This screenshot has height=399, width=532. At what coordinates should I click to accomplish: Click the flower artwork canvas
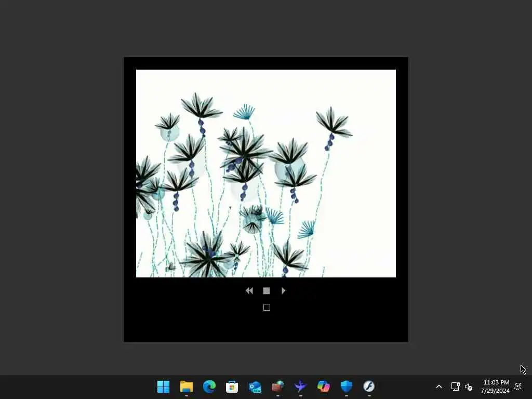coord(266,174)
